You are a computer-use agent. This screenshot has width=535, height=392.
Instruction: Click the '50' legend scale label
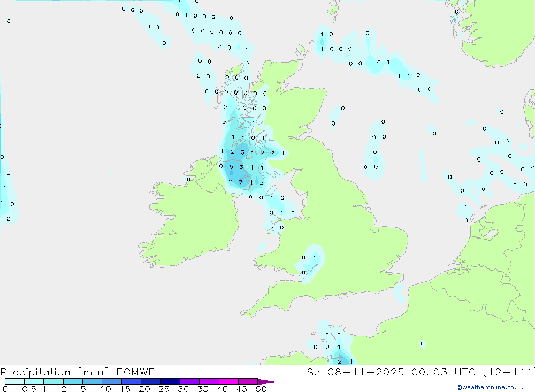(x=261, y=389)
